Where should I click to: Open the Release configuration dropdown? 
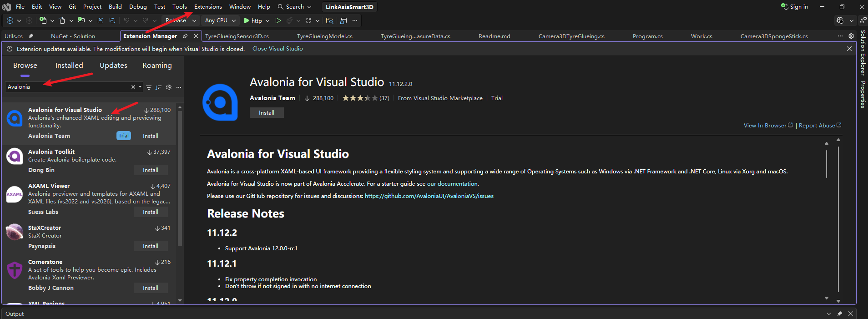(x=181, y=20)
